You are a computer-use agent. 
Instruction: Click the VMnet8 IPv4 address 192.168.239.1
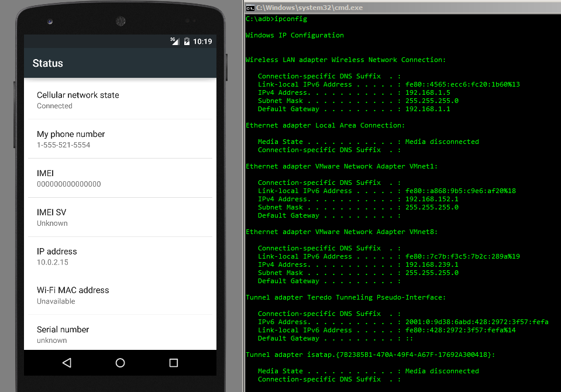(x=432, y=264)
